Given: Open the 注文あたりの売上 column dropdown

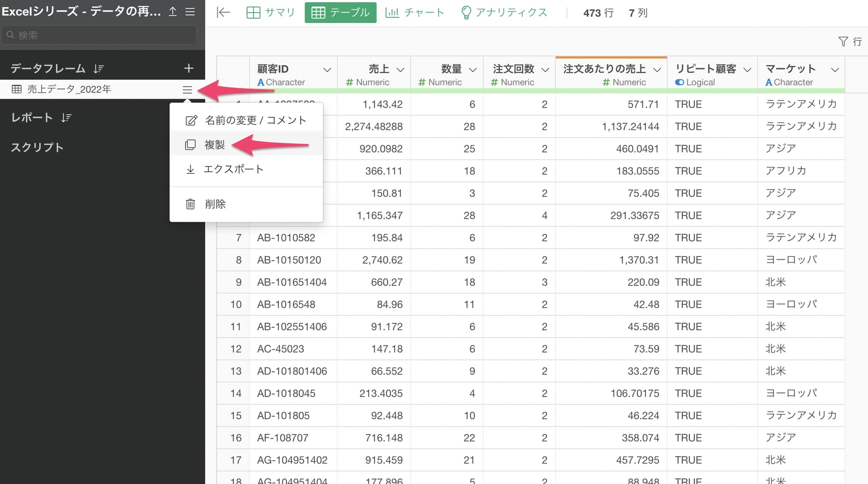Looking at the screenshot, I should pyautogui.click(x=657, y=70).
